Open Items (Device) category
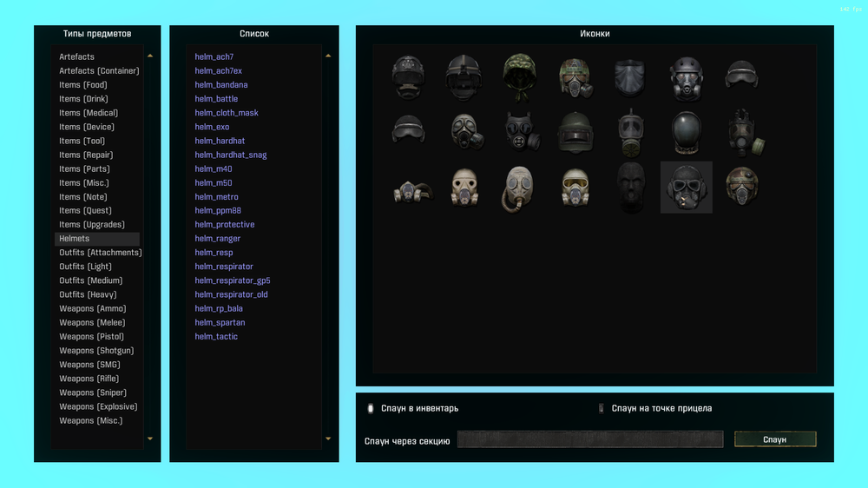The height and width of the screenshot is (488, 868). click(x=87, y=127)
